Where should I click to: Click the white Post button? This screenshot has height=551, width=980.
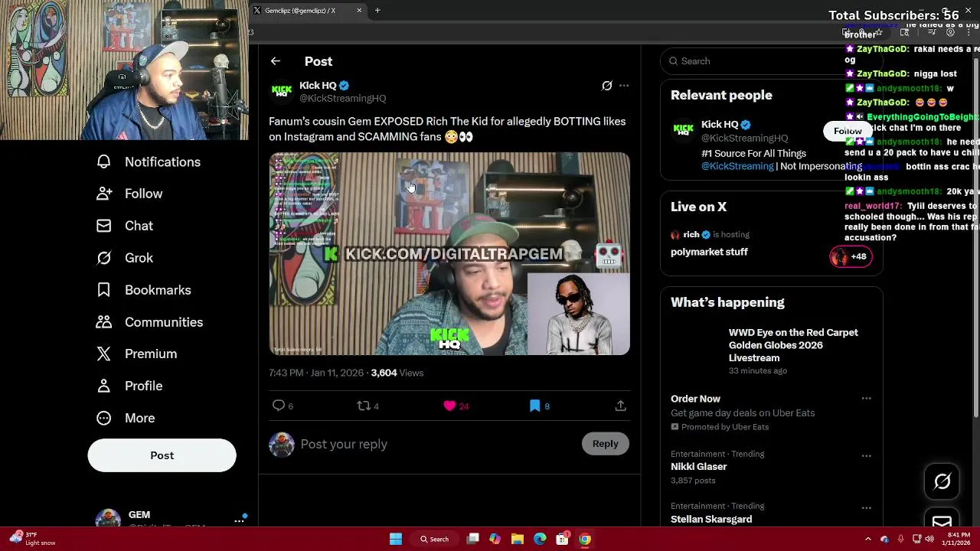[162, 455]
